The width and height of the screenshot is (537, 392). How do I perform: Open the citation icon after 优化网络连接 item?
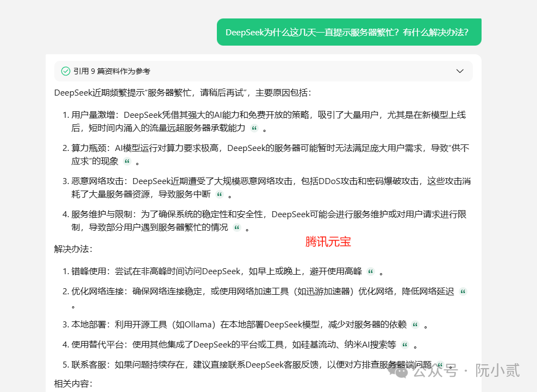[x=463, y=292]
